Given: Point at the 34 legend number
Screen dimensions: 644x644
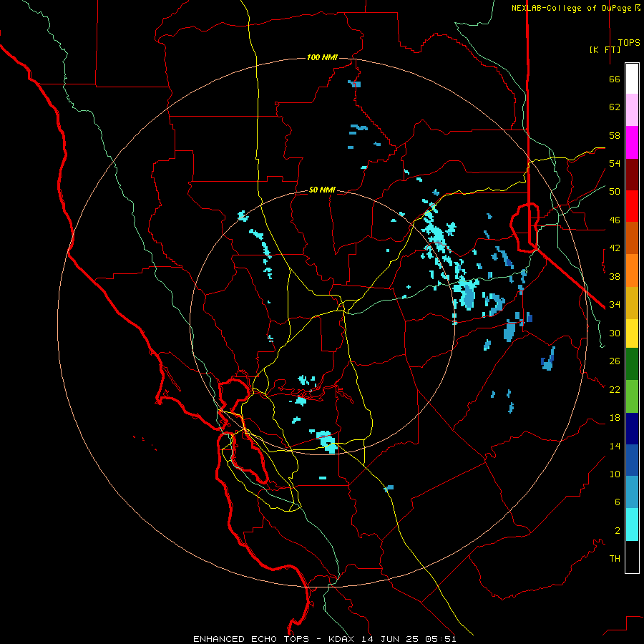Looking at the screenshot, I should 615,305.
